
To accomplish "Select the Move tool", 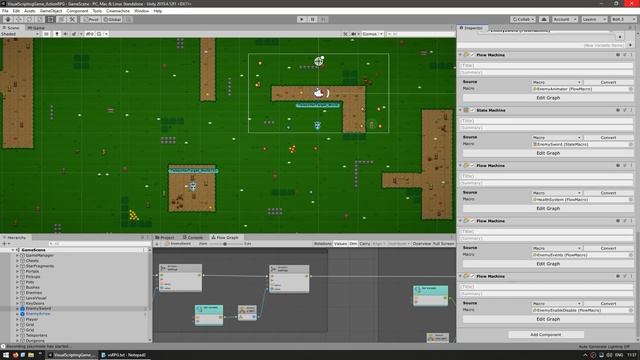I will 18,19.
